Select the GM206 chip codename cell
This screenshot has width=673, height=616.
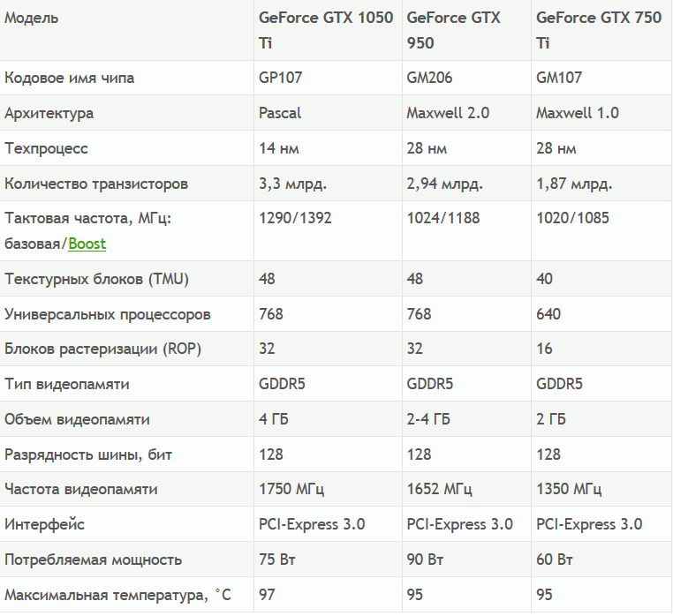point(429,78)
